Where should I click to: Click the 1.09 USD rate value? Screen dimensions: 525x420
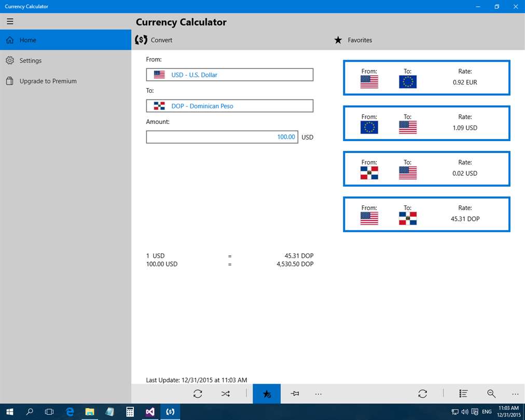(x=465, y=128)
